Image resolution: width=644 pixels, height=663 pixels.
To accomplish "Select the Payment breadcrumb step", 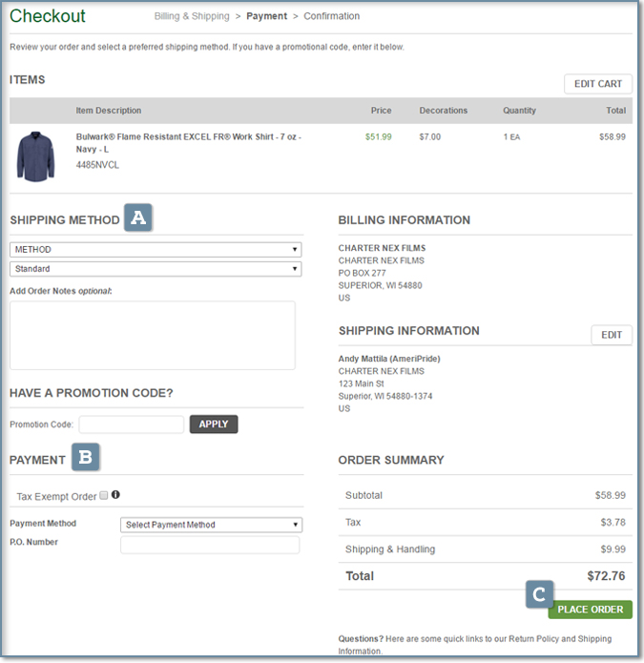I will [x=266, y=16].
